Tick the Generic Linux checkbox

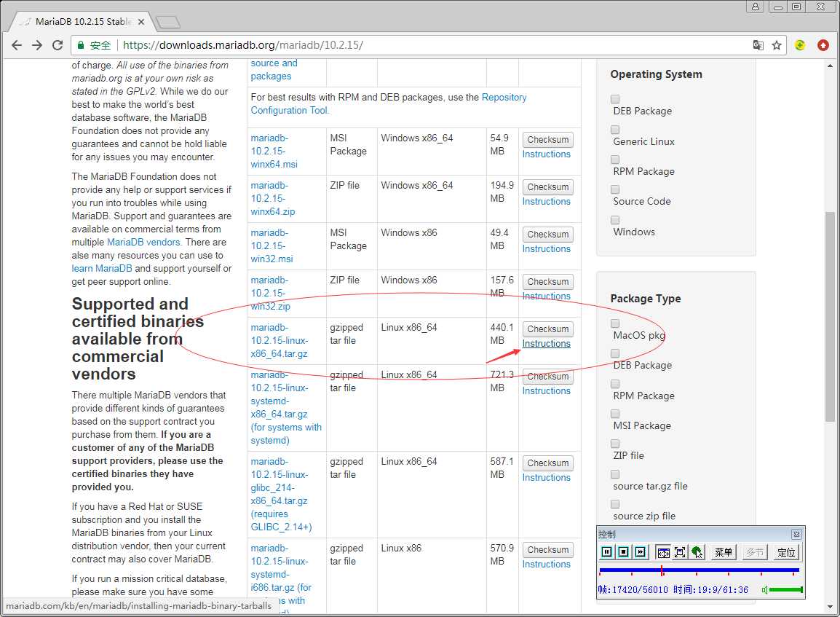(615, 130)
